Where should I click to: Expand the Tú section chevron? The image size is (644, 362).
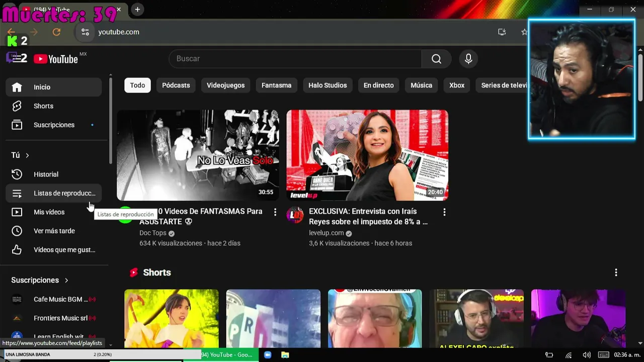27,155
